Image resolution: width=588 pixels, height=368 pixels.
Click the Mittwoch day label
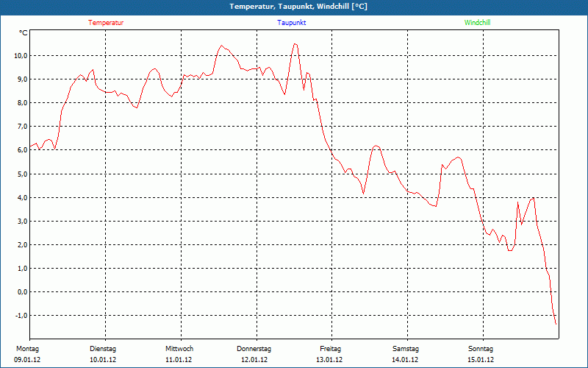tap(179, 349)
